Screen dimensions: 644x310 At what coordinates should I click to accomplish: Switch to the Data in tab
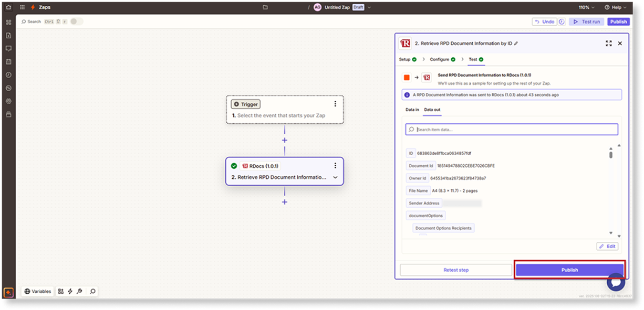412,110
